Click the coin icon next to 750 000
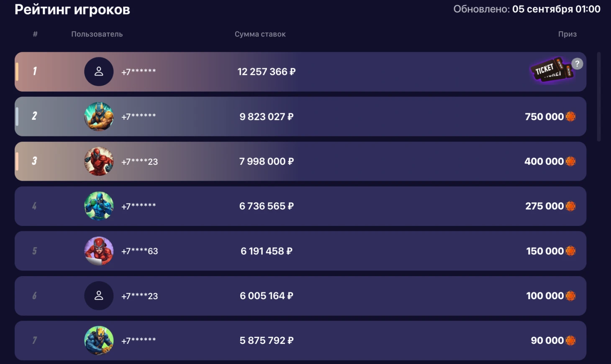The image size is (611, 364). [570, 117]
